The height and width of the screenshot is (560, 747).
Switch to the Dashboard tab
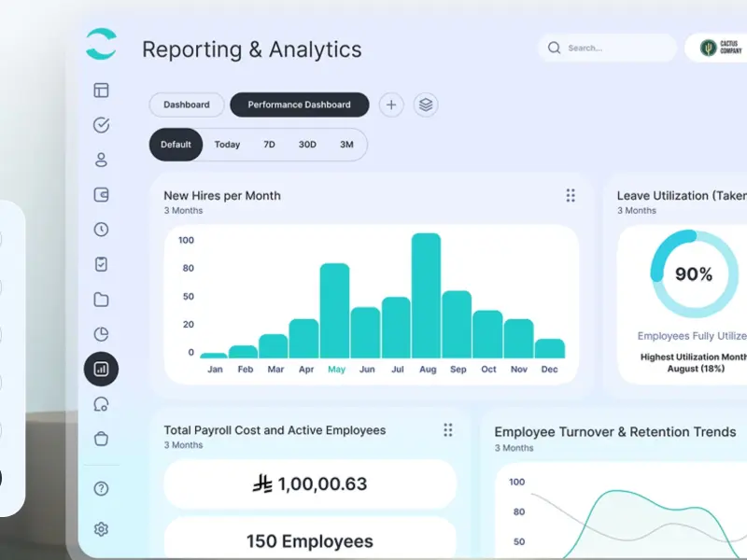point(186,105)
